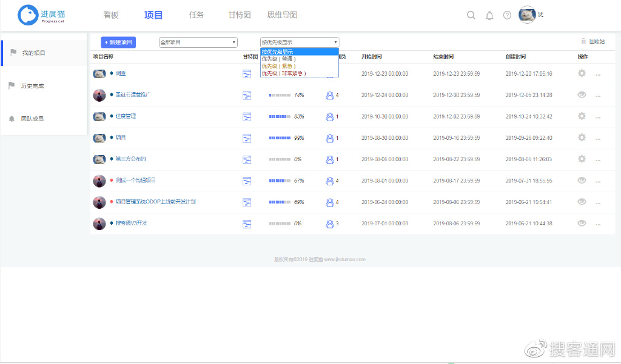Open more options dots for 搜客通V3开发
The image size is (621, 364).
point(598,224)
